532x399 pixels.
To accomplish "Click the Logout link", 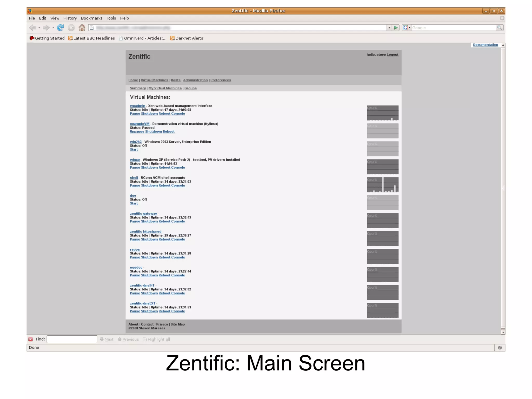I will point(392,55).
